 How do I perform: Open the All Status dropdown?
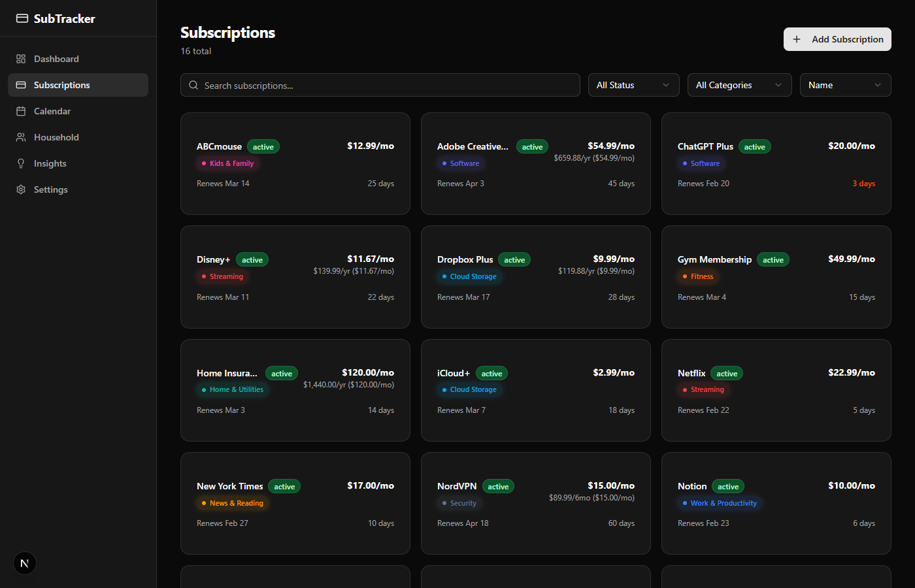633,85
